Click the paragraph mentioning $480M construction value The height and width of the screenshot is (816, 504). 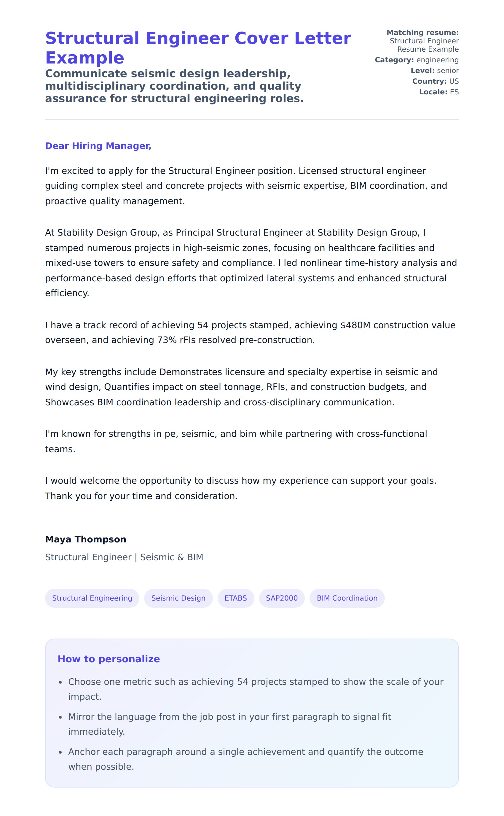click(250, 332)
